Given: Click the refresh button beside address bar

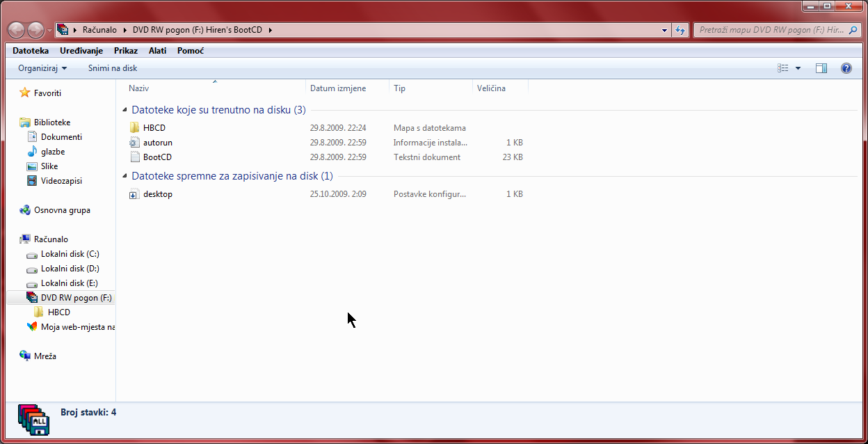Looking at the screenshot, I should click(680, 31).
